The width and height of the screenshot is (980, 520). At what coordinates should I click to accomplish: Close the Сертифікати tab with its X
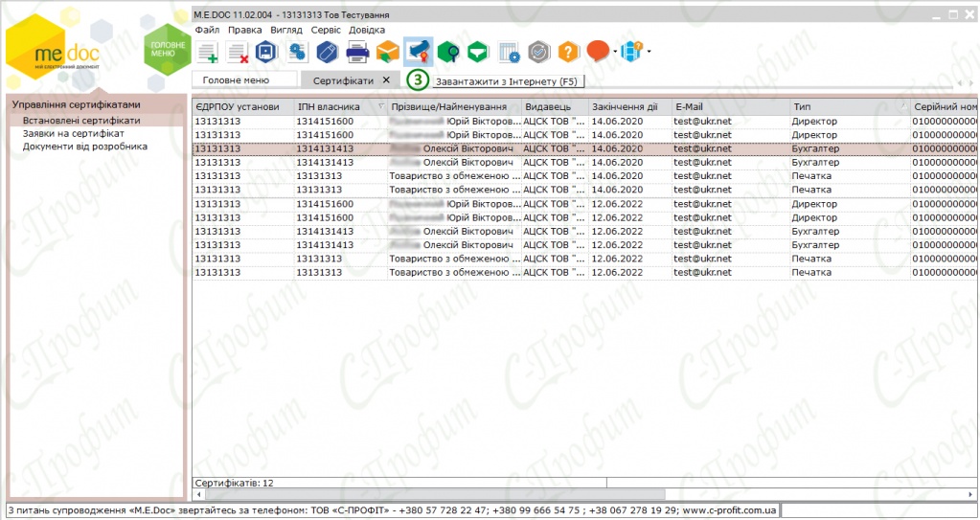coord(386,79)
